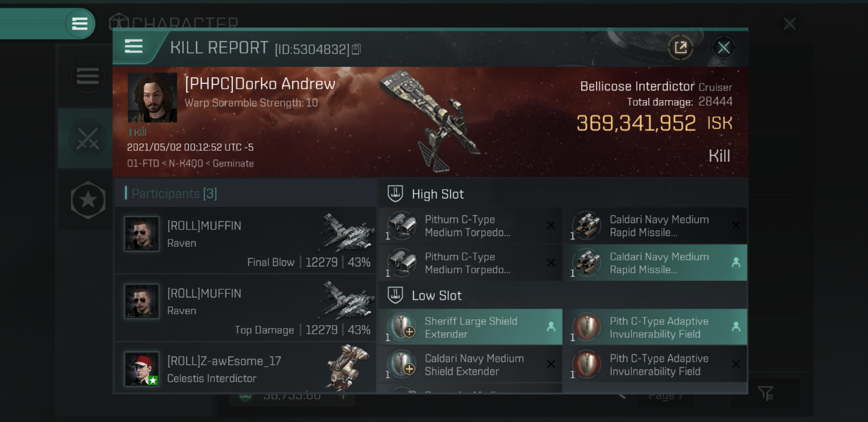Select the crossed swords combat log icon
This screenshot has width=868, height=422.
click(88, 138)
